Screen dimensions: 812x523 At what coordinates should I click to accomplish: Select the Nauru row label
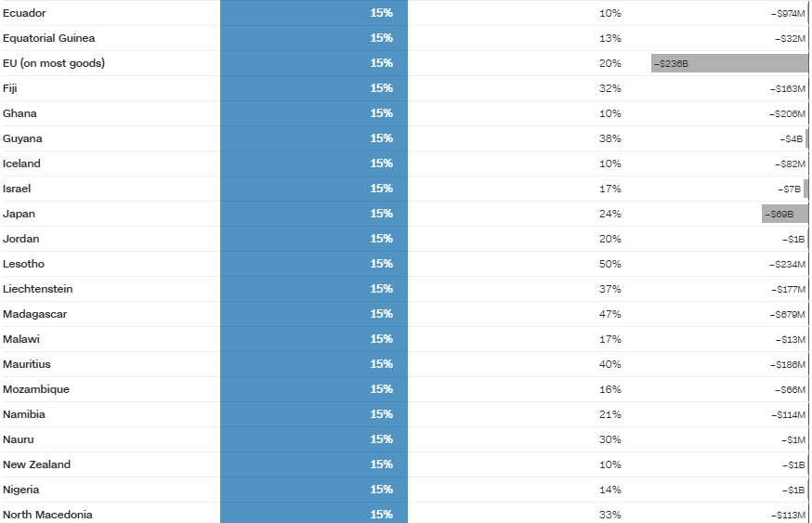19,439
